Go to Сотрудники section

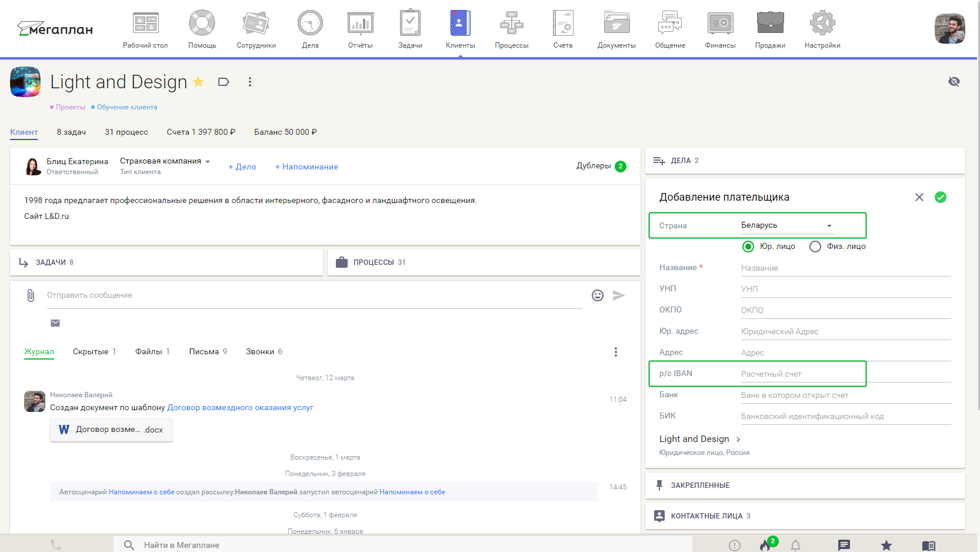pyautogui.click(x=256, y=29)
